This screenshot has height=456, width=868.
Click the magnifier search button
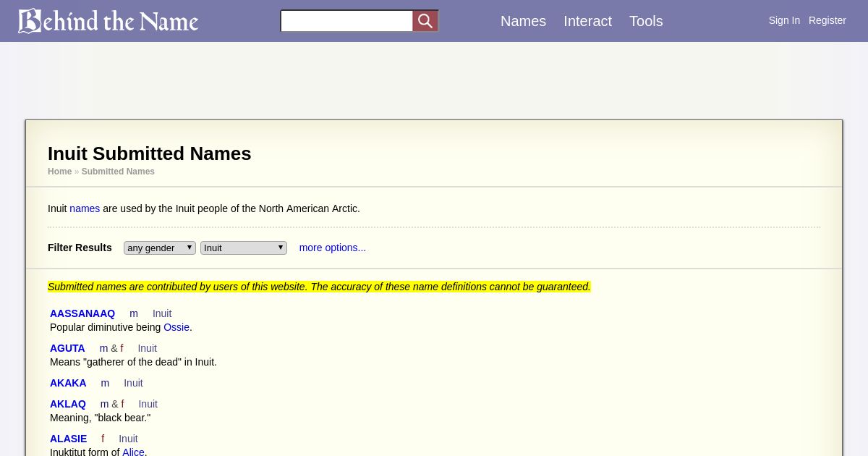pos(425,21)
